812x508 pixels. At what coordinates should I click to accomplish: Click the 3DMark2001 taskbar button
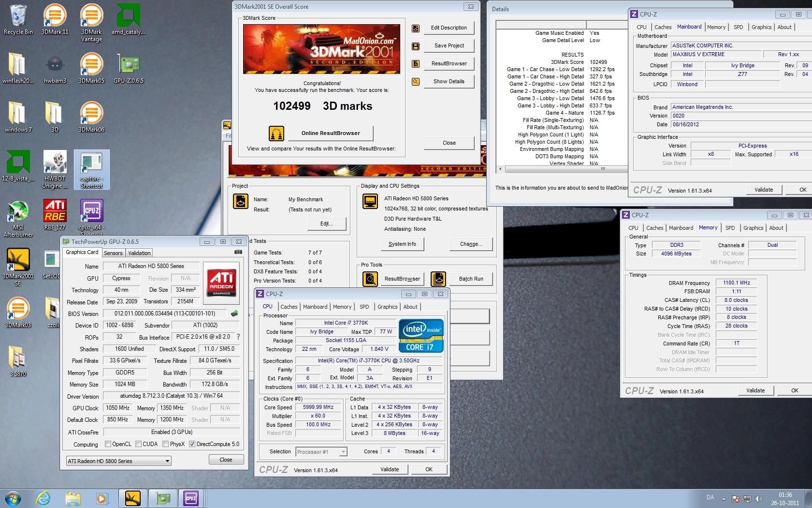click(x=132, y=498)
